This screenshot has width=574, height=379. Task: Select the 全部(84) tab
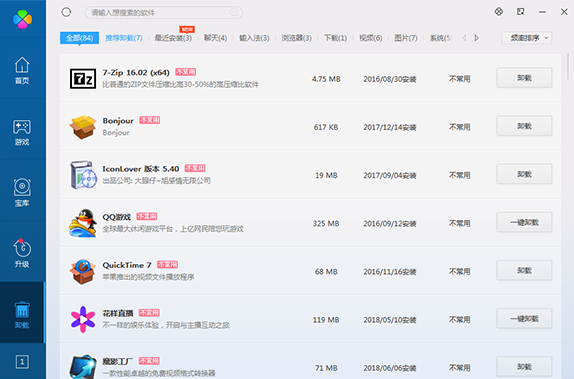click(x=79, y=38)
